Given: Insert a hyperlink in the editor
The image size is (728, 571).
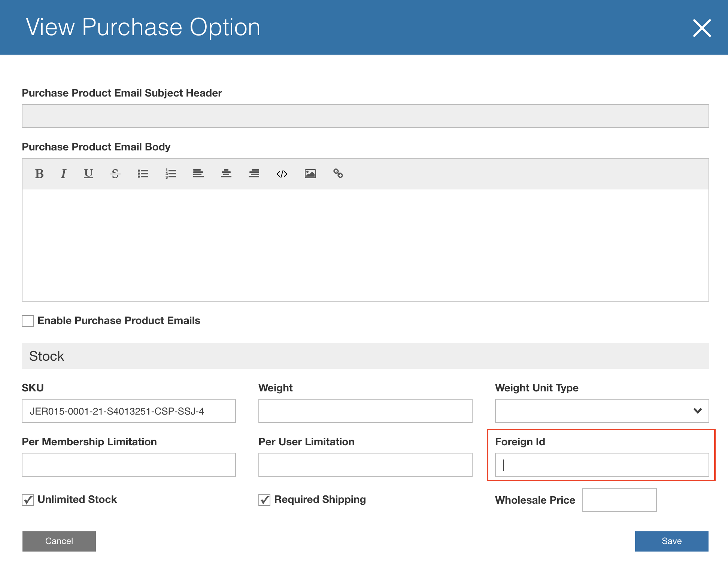Looking at the screenshot, I should [338, 174].
